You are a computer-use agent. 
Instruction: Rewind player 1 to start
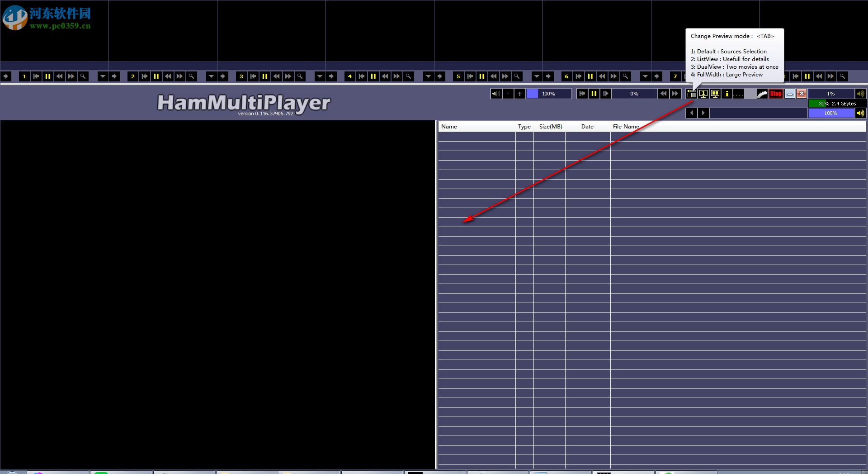tap(36, 76)
